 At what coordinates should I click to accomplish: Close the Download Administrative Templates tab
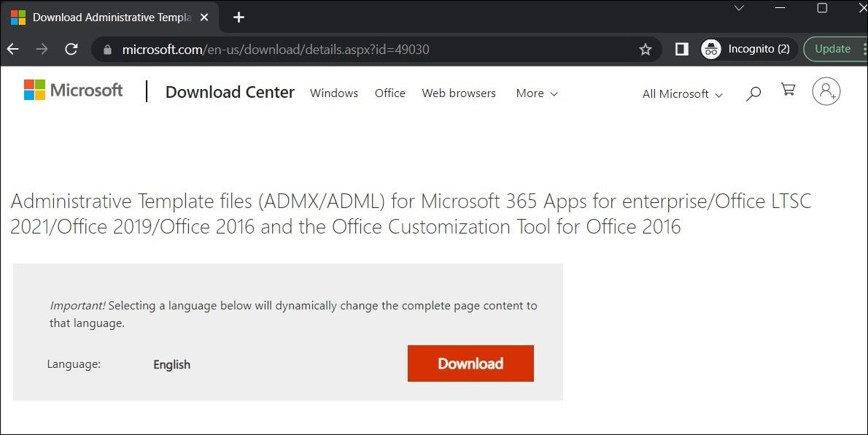point(204,18)
